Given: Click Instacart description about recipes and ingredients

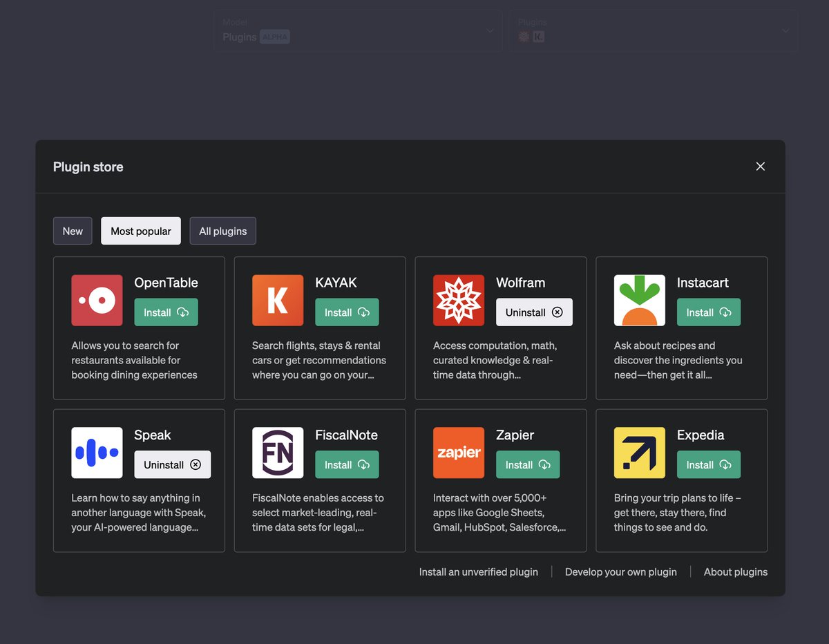Looking at the screenshot, I should 678,360.
